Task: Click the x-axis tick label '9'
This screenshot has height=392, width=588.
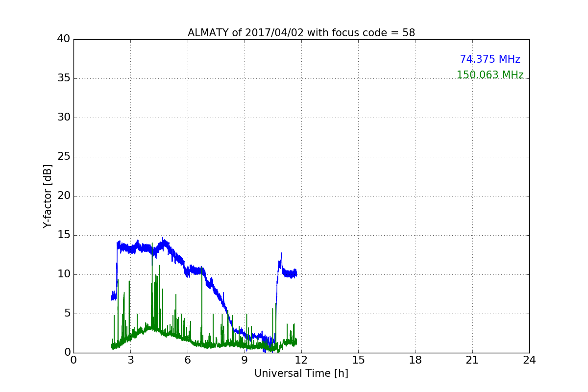Action: pos(245,360)
